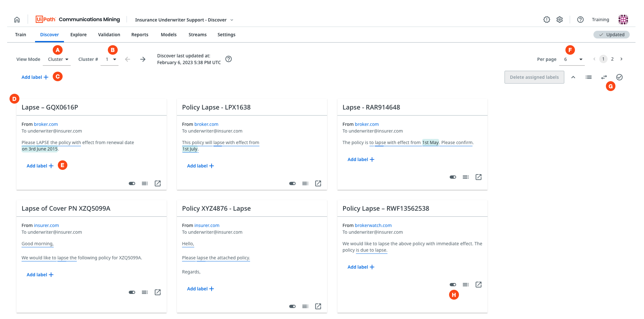
Task: Expand the Cluster # dropdown
Action: click(x=111, y=59)
